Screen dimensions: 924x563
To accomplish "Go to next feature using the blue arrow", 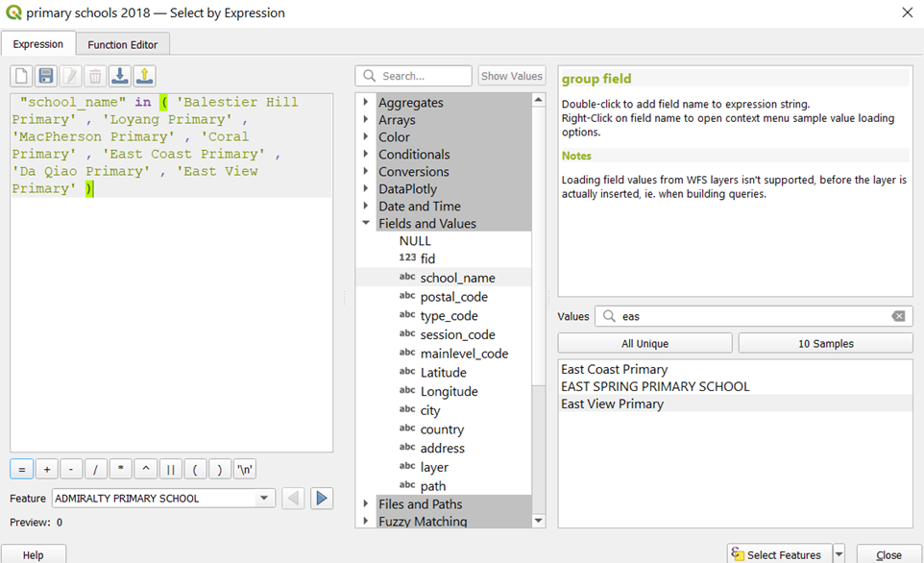I will [x=322, y=498].
